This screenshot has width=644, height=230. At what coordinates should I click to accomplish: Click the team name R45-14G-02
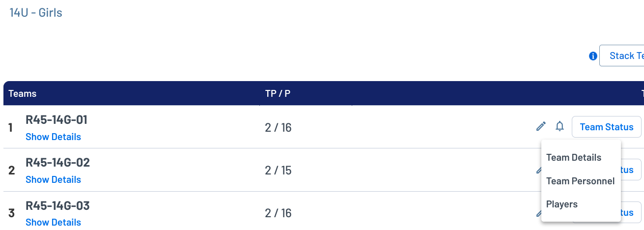(57, 163)
